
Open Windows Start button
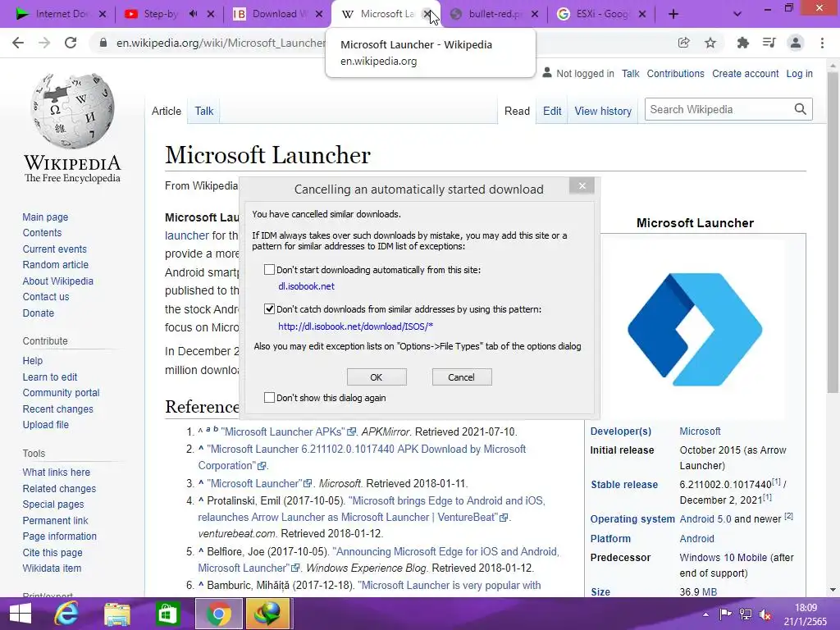tap(21, 614)
